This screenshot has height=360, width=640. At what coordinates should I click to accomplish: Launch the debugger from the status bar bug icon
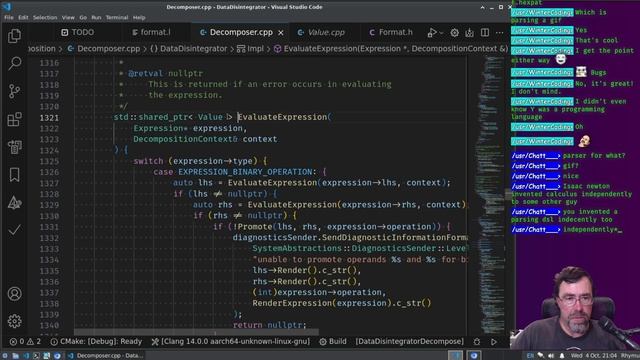coord(477,342)
